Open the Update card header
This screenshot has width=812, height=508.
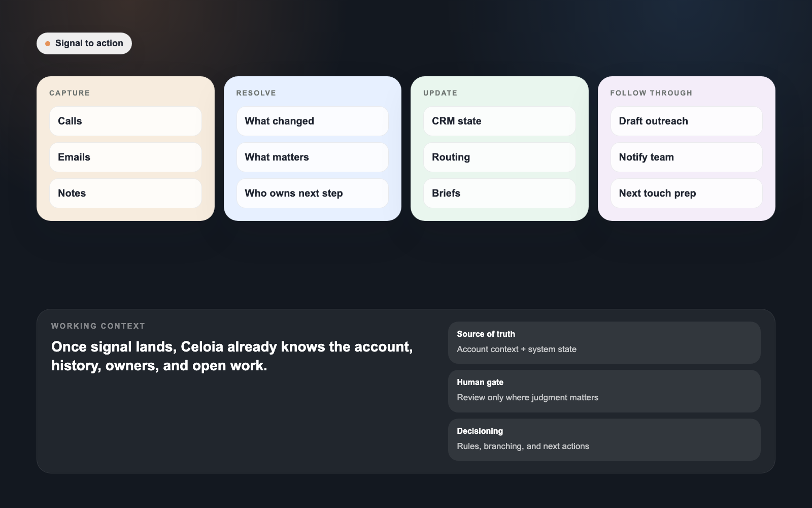(x=439, y=93)
